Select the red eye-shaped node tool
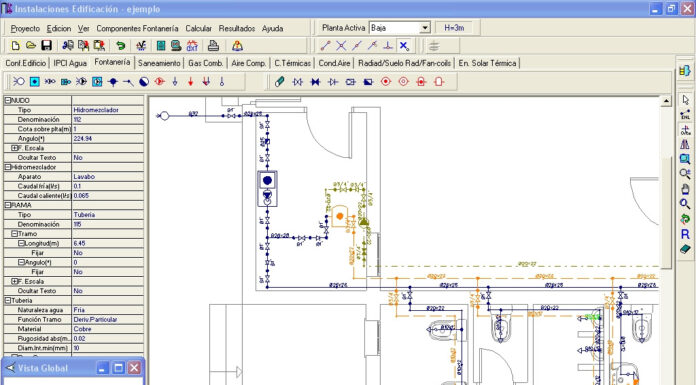Image resolution: width=696 pixels, height=385 pixels. click(x=160, y=82)
